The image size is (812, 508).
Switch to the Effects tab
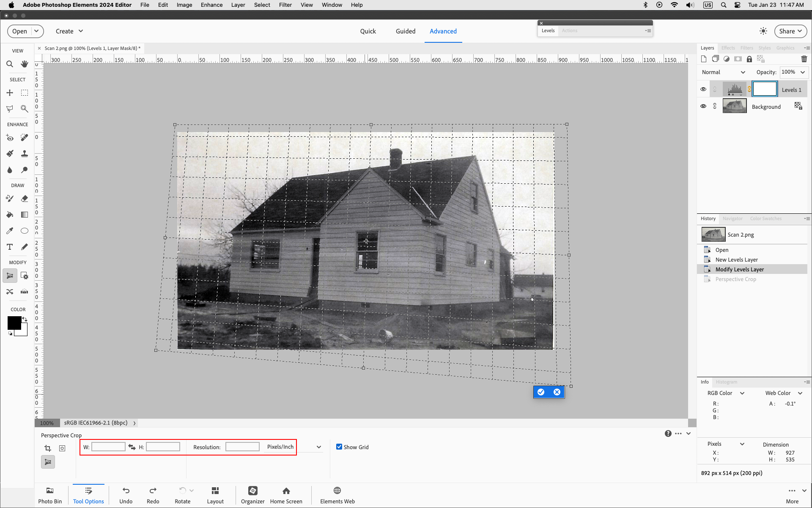click(728, 48)
